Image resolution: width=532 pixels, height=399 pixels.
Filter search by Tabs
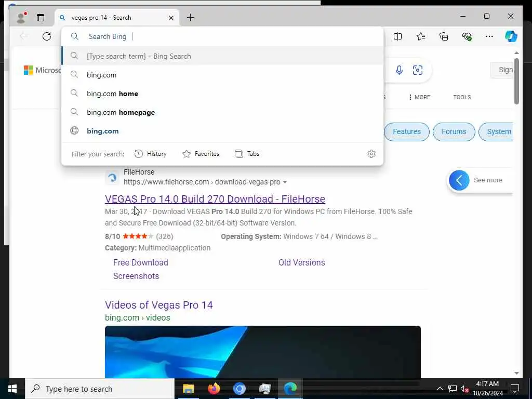pyautogui.click(x=247, y=154)
